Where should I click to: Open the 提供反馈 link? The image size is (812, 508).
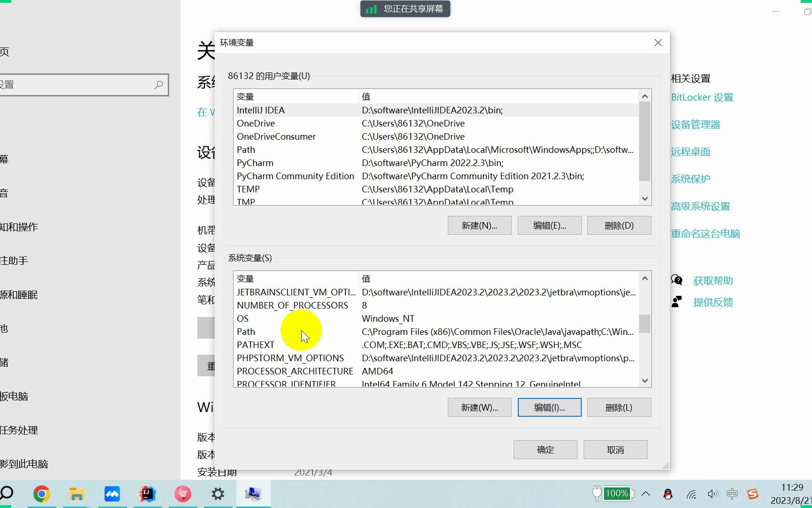click(713, 302)
